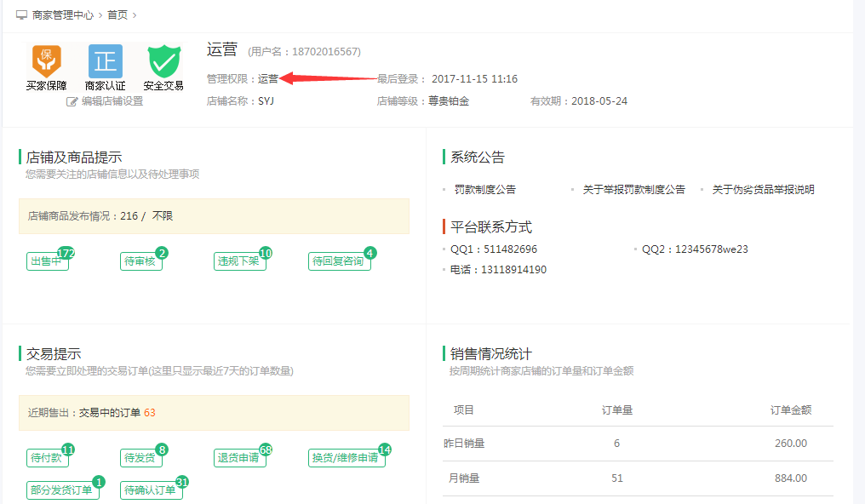View 待发货 orders

[140, 458]
